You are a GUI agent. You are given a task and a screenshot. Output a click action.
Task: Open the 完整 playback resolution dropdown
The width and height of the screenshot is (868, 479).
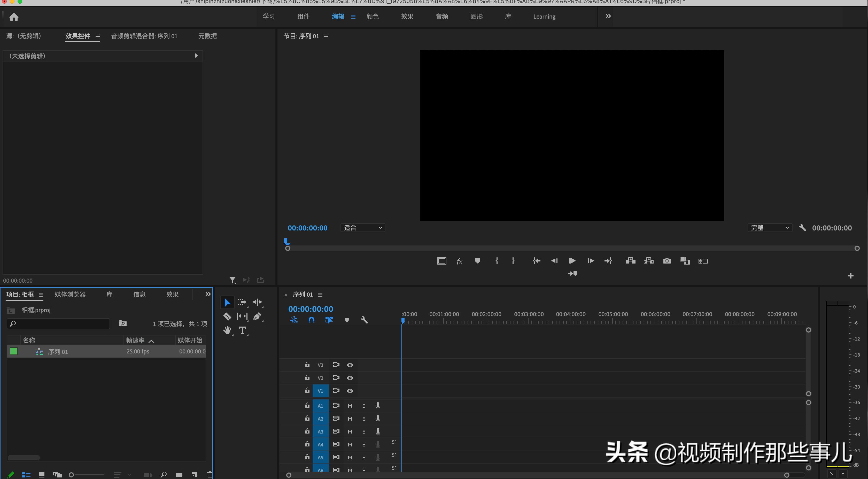pyautogui.click(x=770, y=228)
